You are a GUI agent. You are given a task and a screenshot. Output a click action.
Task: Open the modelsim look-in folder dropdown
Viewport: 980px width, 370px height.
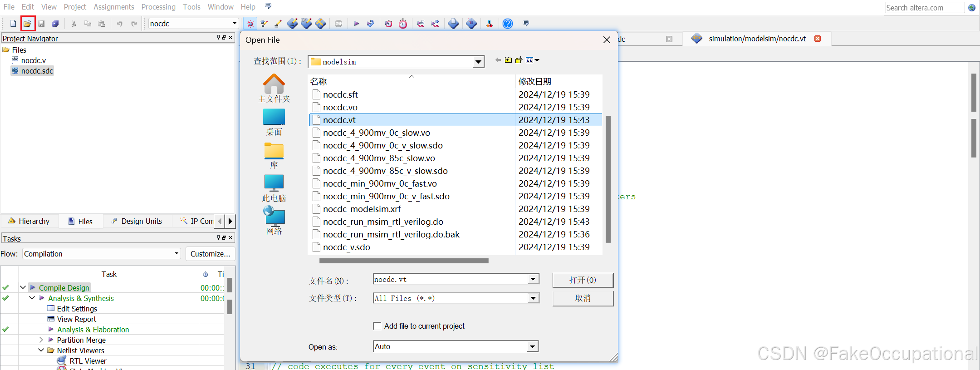pyautogui.click(x=478, y=62)
